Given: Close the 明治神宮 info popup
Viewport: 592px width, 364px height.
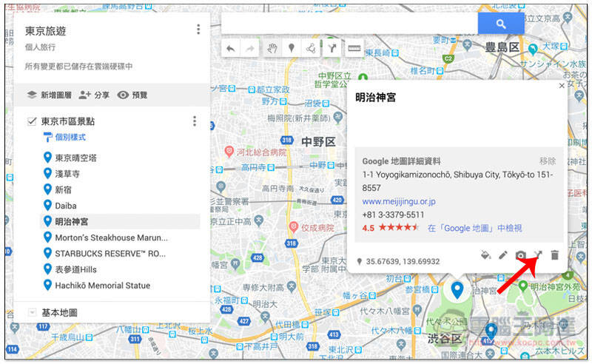Looking at the screenshot, I should click(x=562, y=86).
